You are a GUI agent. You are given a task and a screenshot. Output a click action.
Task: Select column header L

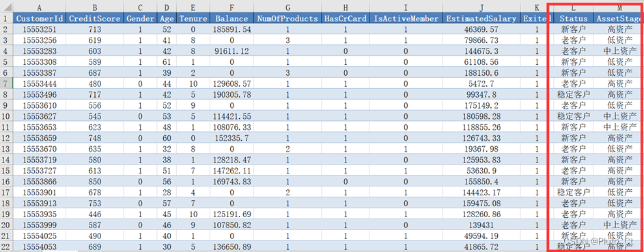click(574, 7)
